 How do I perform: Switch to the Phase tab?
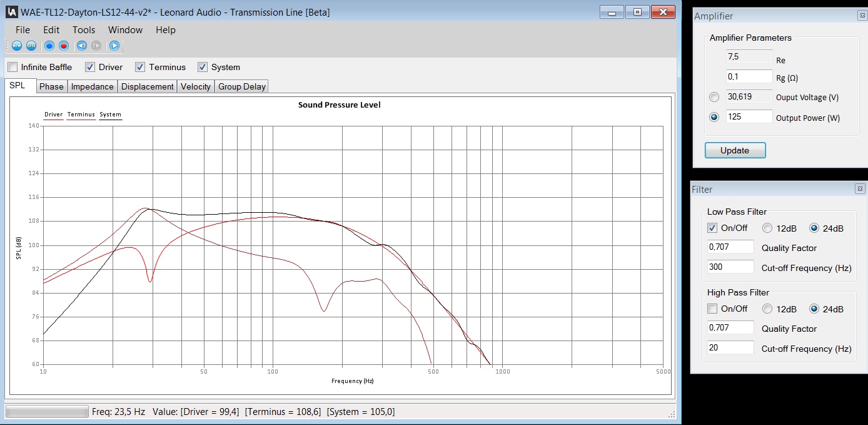51,86
